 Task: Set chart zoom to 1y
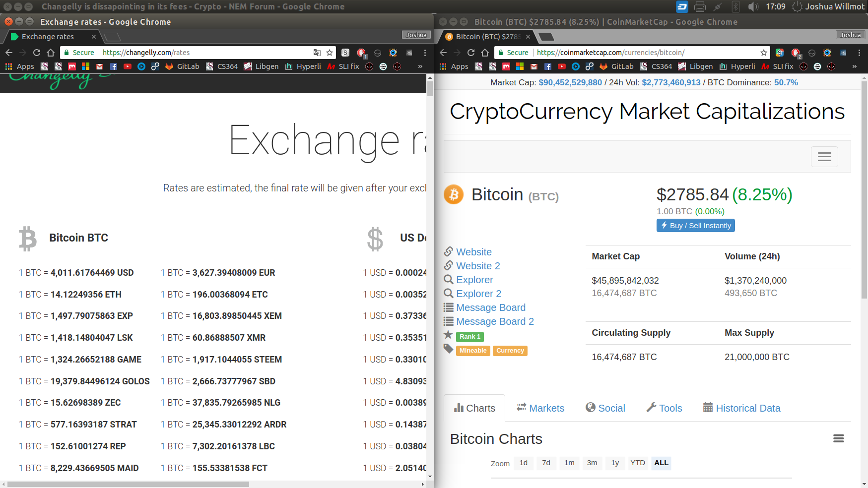pos(615,463)
